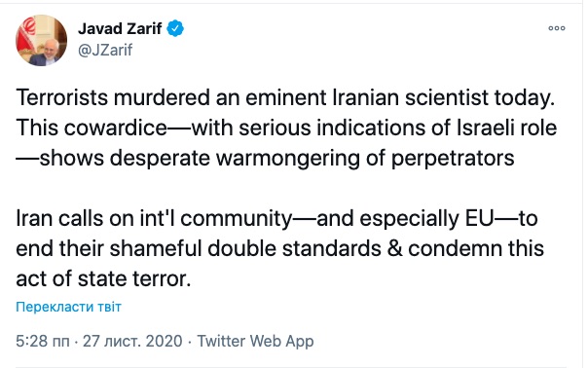
Task: Click the word cowardice in the tweet
Action: tap(116, 128)
